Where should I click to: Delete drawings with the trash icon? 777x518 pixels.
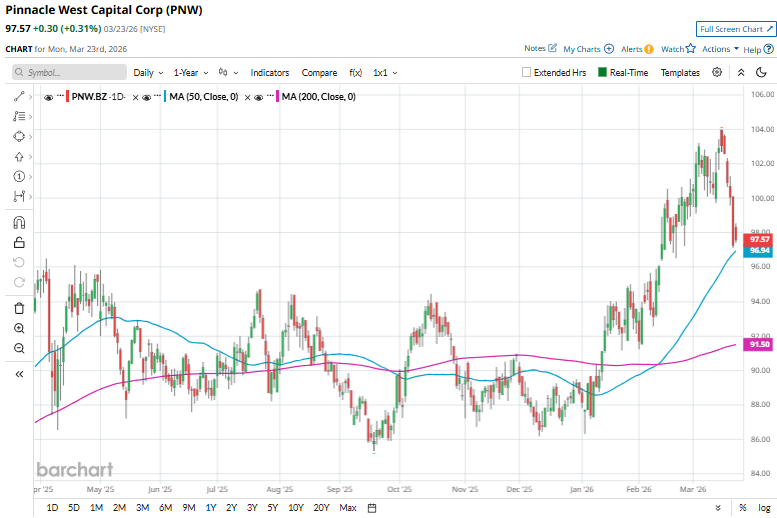pos(19,308)
